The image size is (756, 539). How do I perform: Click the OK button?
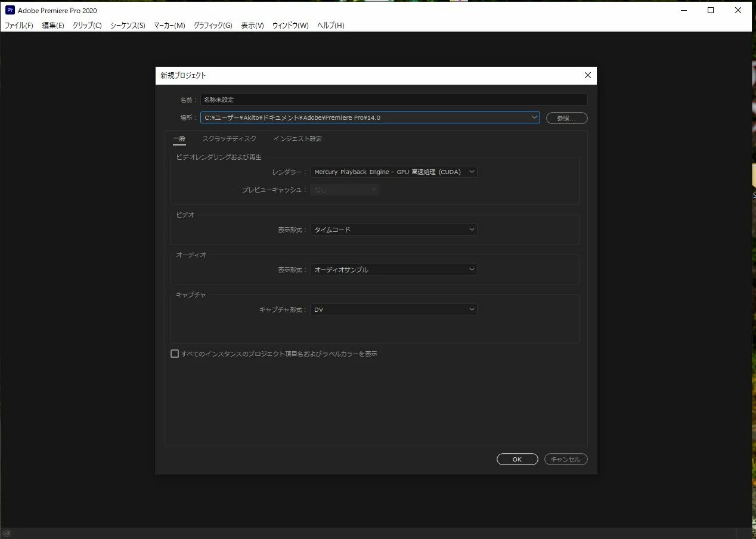click(x=517, y=459)
